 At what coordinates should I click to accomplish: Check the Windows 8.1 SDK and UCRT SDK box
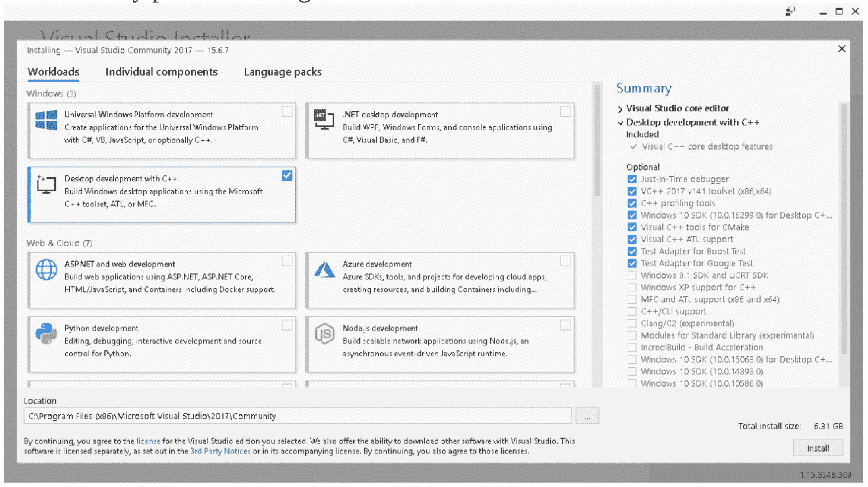click(632, 276)
